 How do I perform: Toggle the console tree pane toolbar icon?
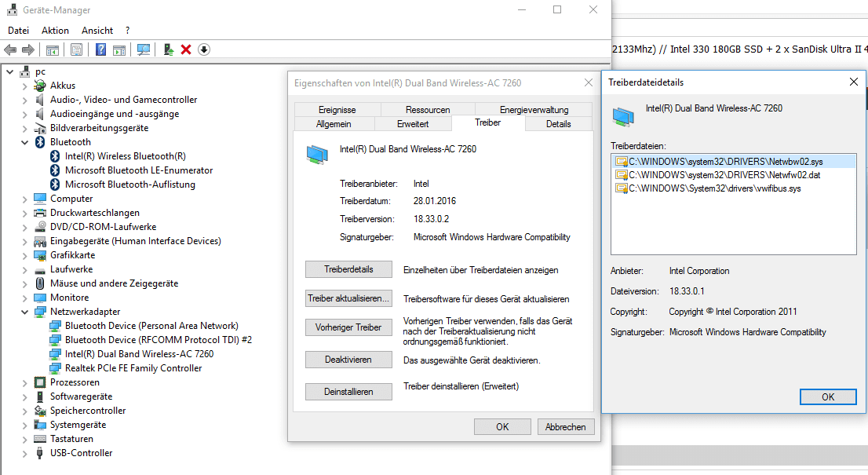click(x=53, y=49)
